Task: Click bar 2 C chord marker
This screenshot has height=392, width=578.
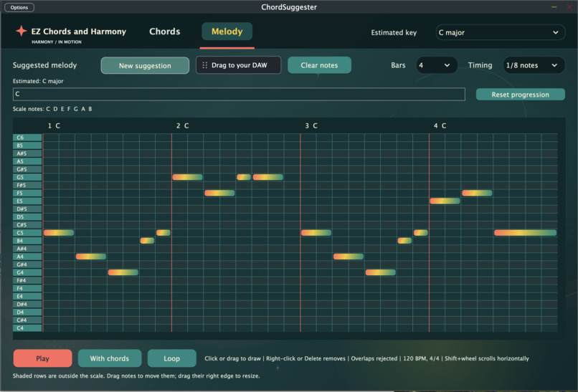Action: tap(182, 125)
